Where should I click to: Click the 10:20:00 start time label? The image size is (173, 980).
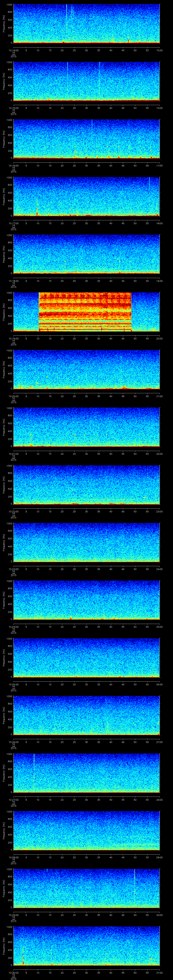13,396
